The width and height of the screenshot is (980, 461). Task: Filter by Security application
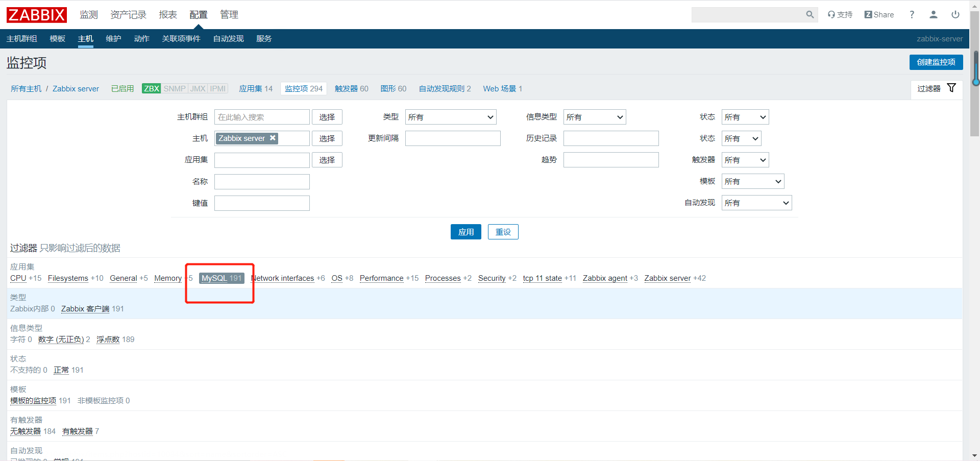(x=492, y=278)
